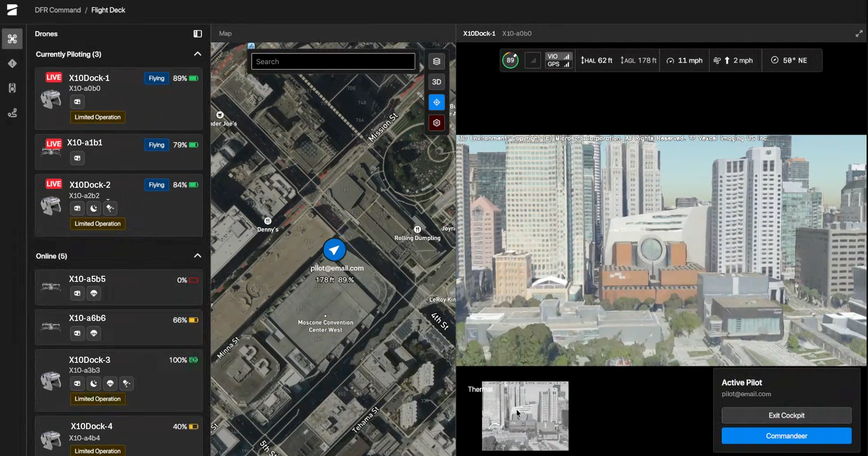This screenshot has width=868, height=456.
Task: Select the X10Dock-2 drone card name
Action: tap(90, 185)
